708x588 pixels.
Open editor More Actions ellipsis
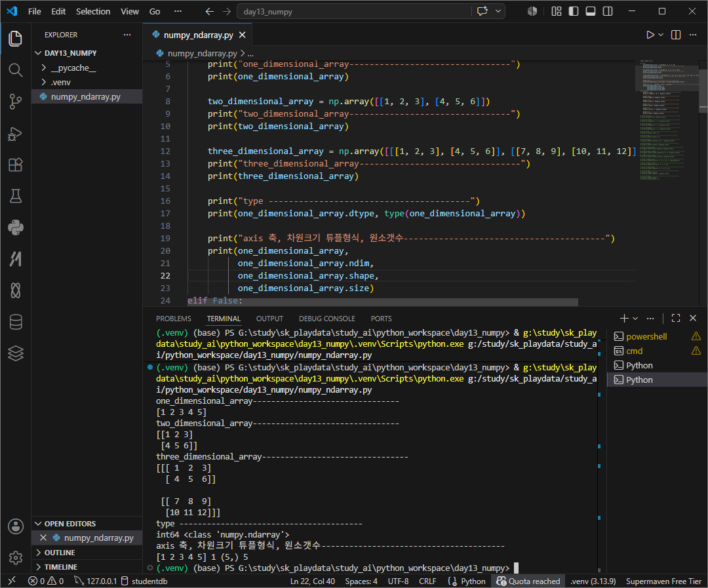pos(693,35)
